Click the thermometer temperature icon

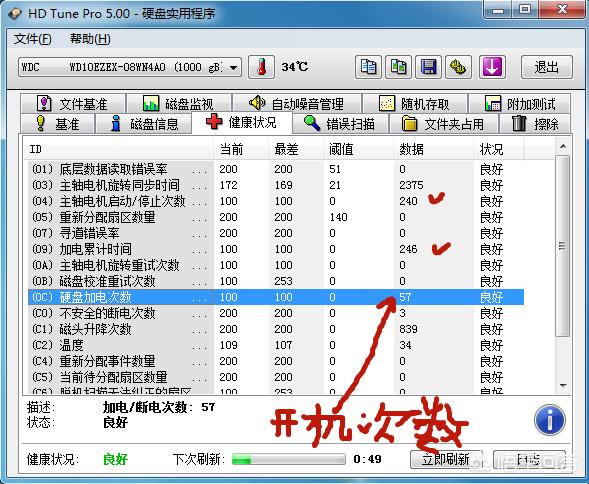pos(261,67)
